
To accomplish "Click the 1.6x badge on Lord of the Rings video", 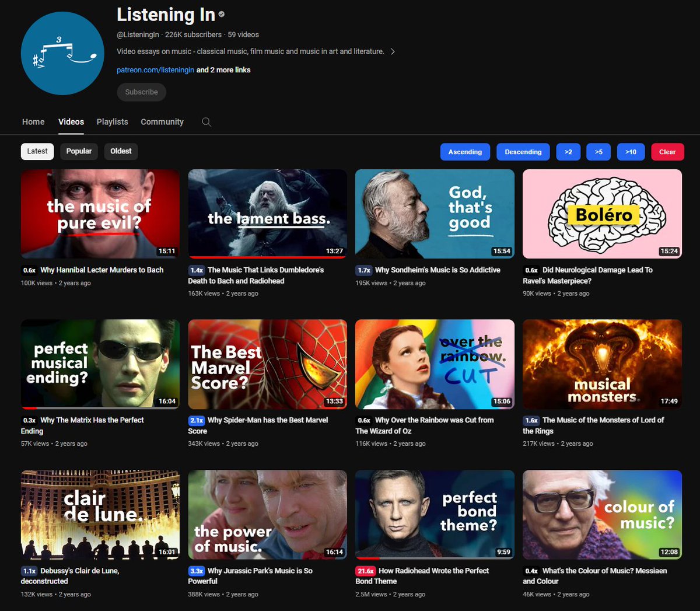I will tap(531, 420).
